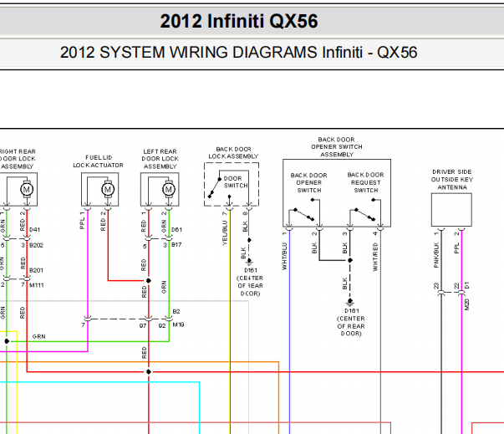Image resolution: width=504 pixels, height=434 pixels.
Task: Click the door switch contact symbol
Action: tap(215, 187)
